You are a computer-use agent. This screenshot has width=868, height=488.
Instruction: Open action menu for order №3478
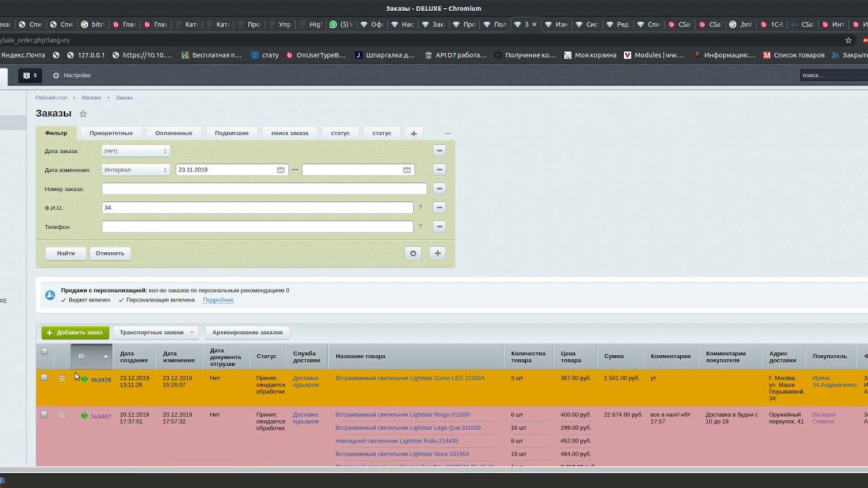pyautogui.click(x=62, y=379)
